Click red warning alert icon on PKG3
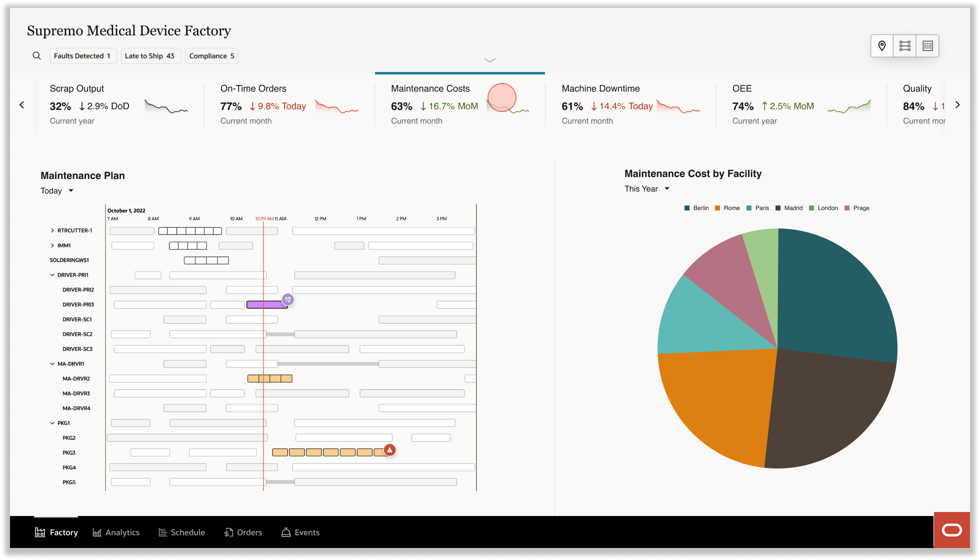Viewport: 980px width, 560px height. tap(389, 450)
